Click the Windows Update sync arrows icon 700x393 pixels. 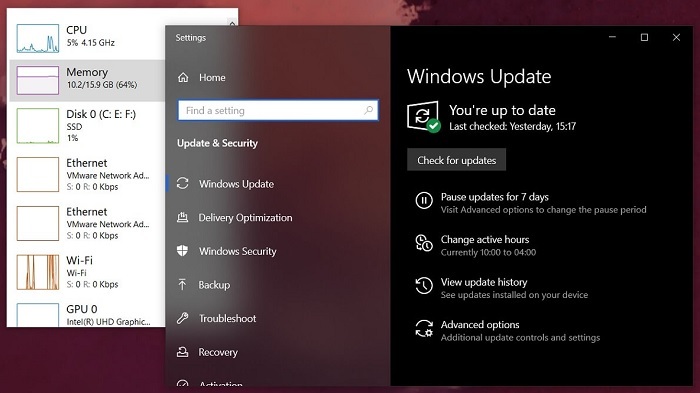183,183
